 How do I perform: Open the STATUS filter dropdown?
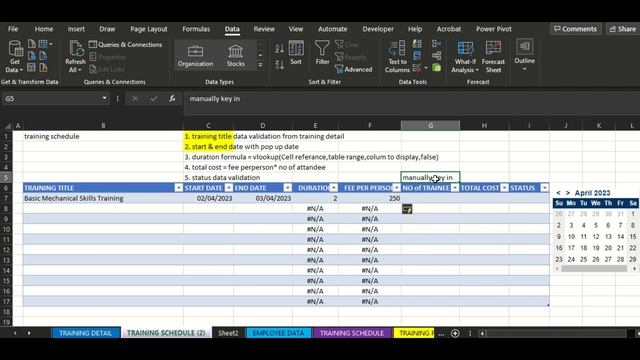pyautogui.click(x=544, y=188)
